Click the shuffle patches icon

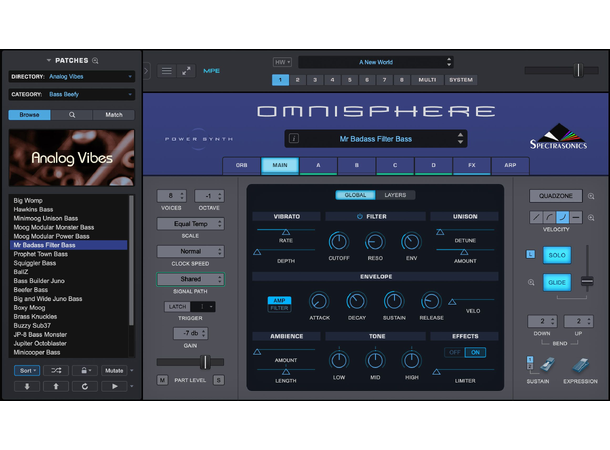(x=56, y=370)
